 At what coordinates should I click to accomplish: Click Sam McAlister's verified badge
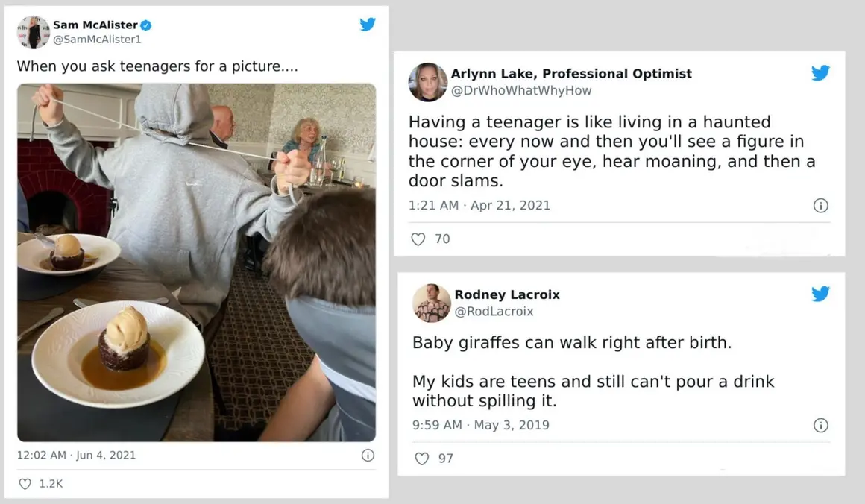[x=147, y=25]
